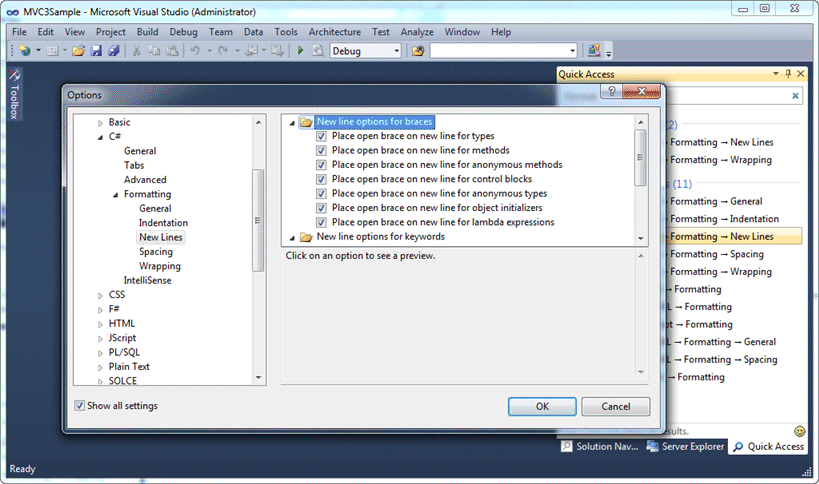Click the options tree vertical scrollbar thumb
This screenshot has width=819, height=484.
(258, 220)
